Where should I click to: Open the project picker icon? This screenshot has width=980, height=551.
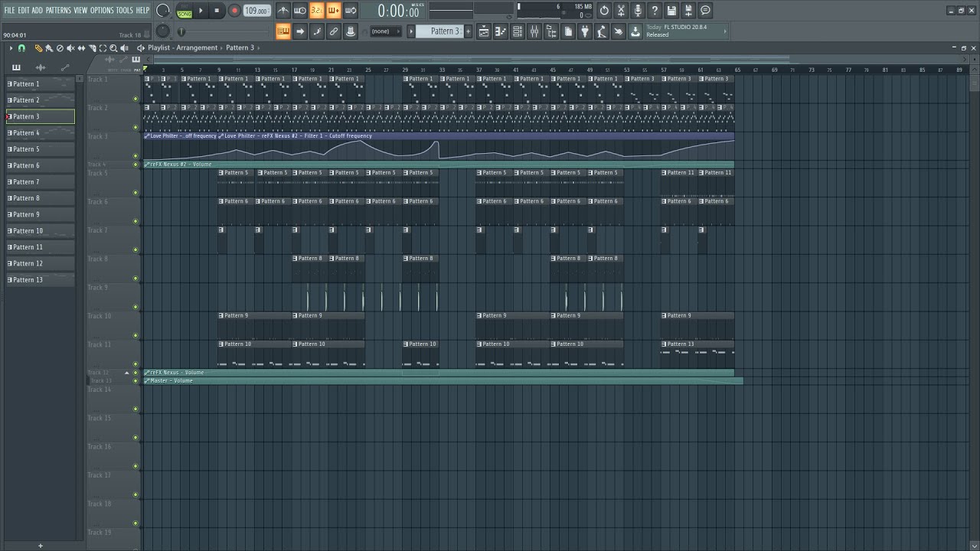click(x=568, y=31)
